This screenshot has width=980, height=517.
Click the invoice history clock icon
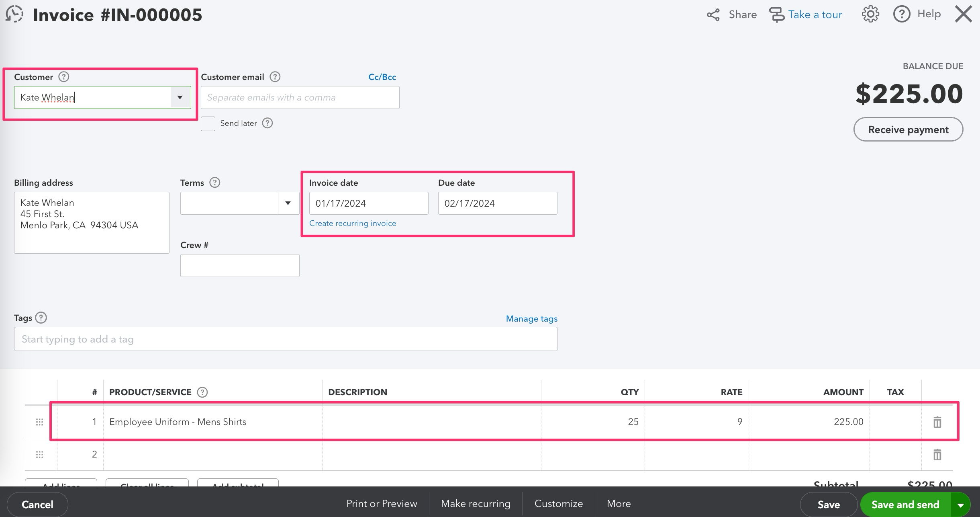14,14
